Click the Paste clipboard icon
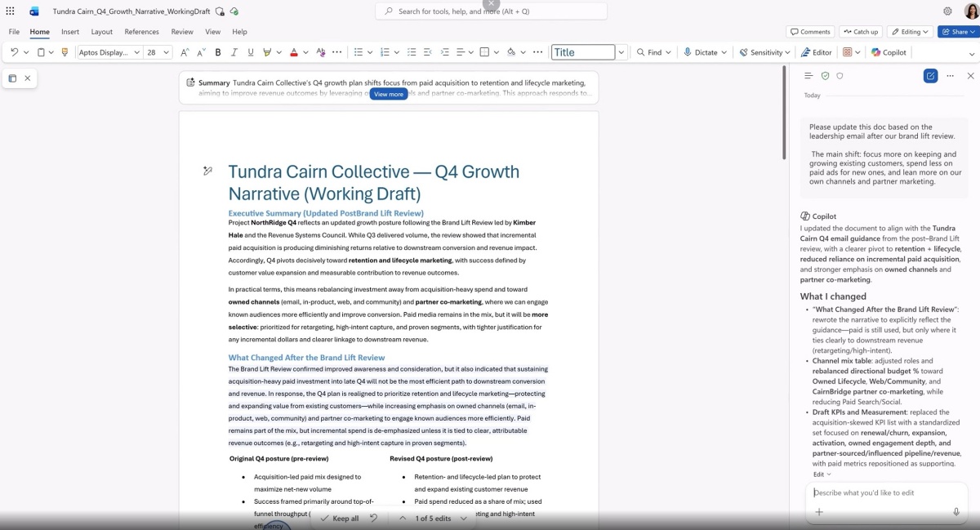 (41, 52)
